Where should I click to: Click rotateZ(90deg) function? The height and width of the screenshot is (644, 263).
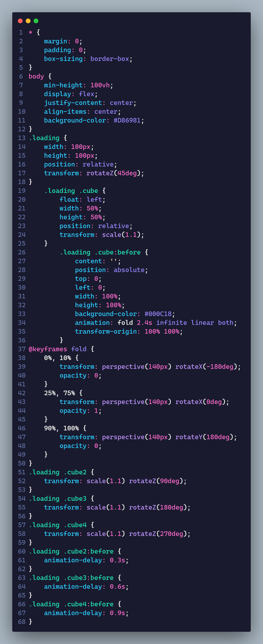(156, 481)
